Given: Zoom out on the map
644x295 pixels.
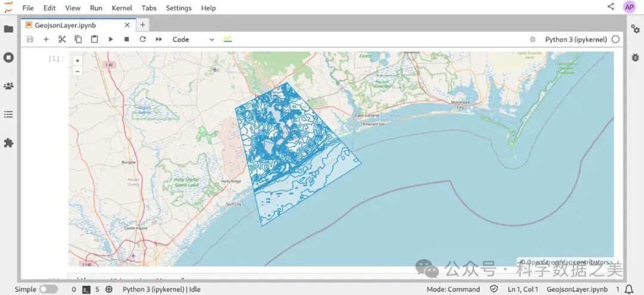Looking at the screenshot, I should click(78, 70).
